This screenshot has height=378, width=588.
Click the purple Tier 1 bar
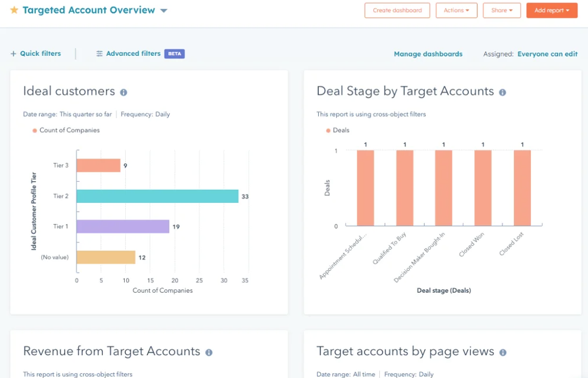[123, 227]
